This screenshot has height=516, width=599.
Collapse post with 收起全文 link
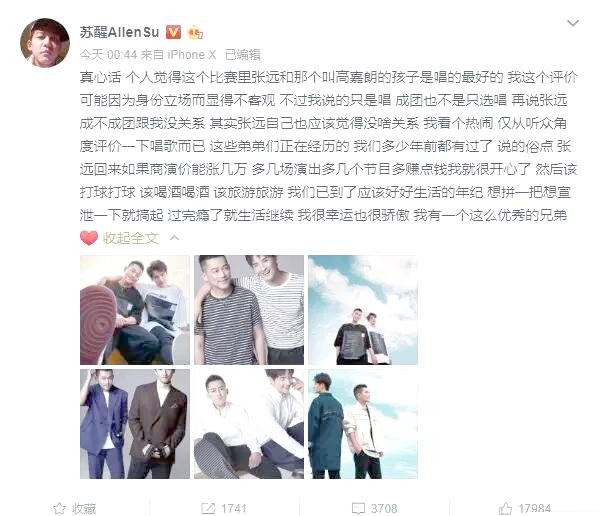131,238
